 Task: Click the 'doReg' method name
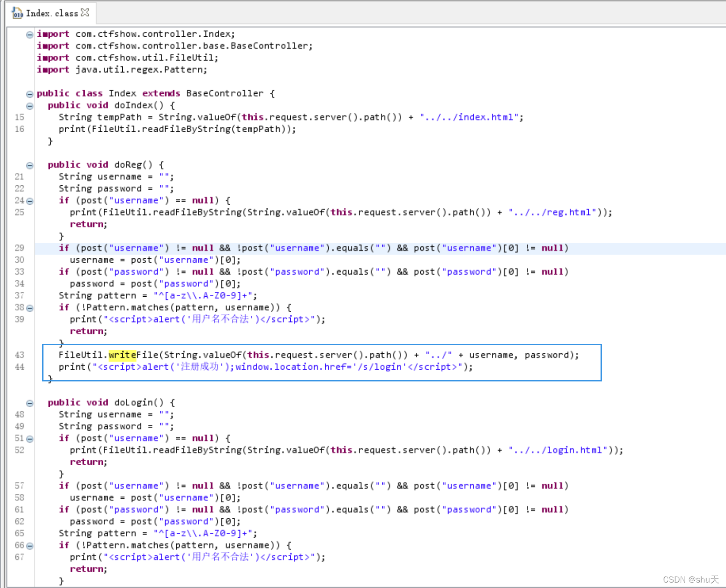(128, 164)
